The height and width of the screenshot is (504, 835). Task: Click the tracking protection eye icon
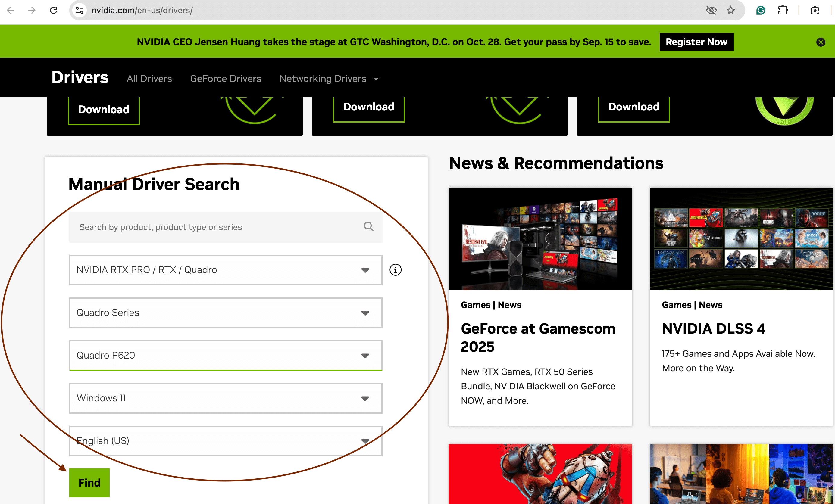tap(711, 10)
